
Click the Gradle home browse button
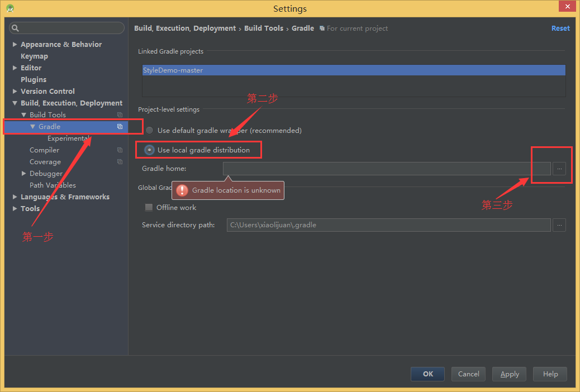point(559,169)
